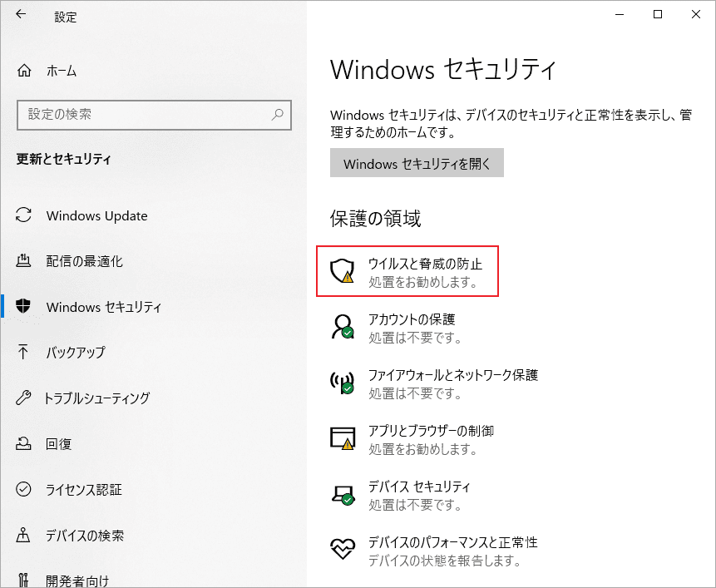Viewport: 716px width, 588px height.
Task: Open 開発者向け settings
Action: pos(77,581)
